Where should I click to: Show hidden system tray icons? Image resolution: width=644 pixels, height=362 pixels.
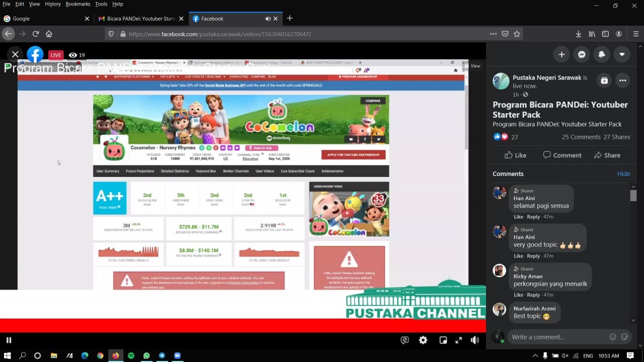[x=535, y=355]
